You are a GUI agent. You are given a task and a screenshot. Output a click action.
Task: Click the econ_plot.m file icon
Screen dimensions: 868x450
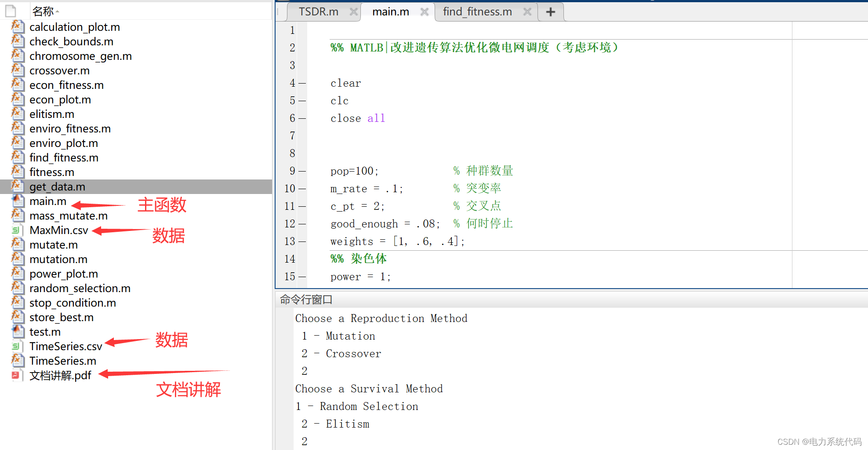18,99
